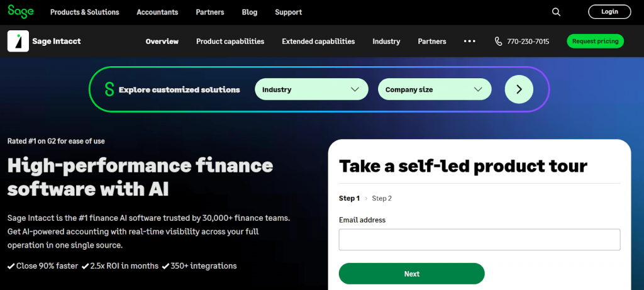Expand the Industry dropdown
The width and height of the screenshot is (644, 290).
pyautogui.click(x=311, y=89)
